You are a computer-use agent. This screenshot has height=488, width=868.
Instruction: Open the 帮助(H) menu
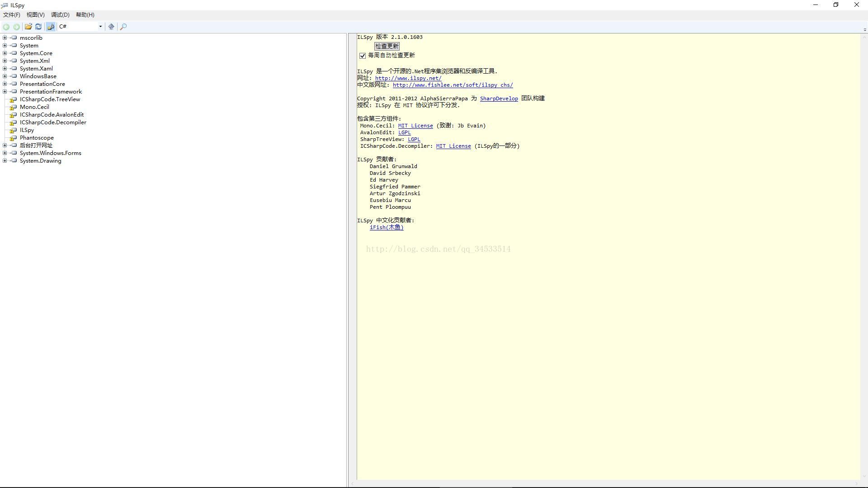coord(85,15)
